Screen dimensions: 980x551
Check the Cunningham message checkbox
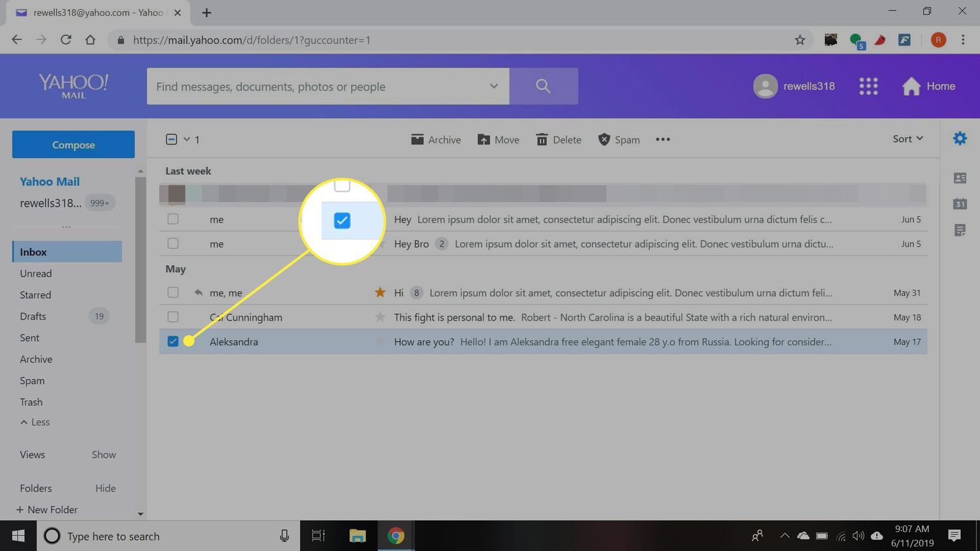point(173,317)
